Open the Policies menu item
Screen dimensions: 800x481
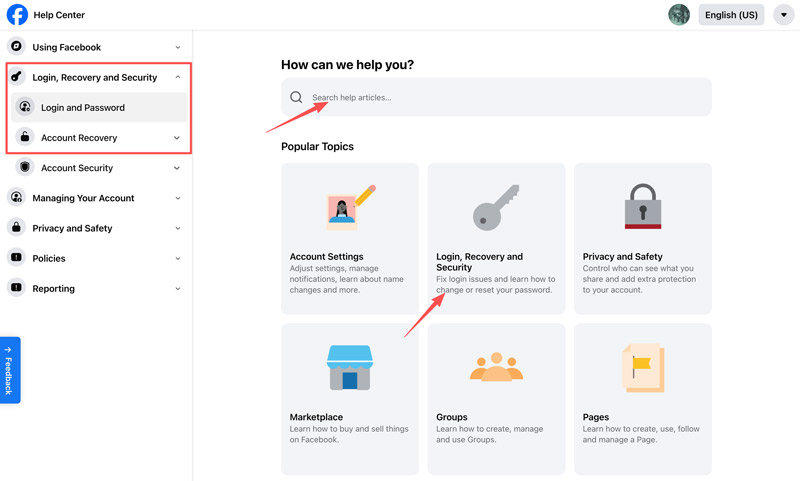tap(49, 259)
